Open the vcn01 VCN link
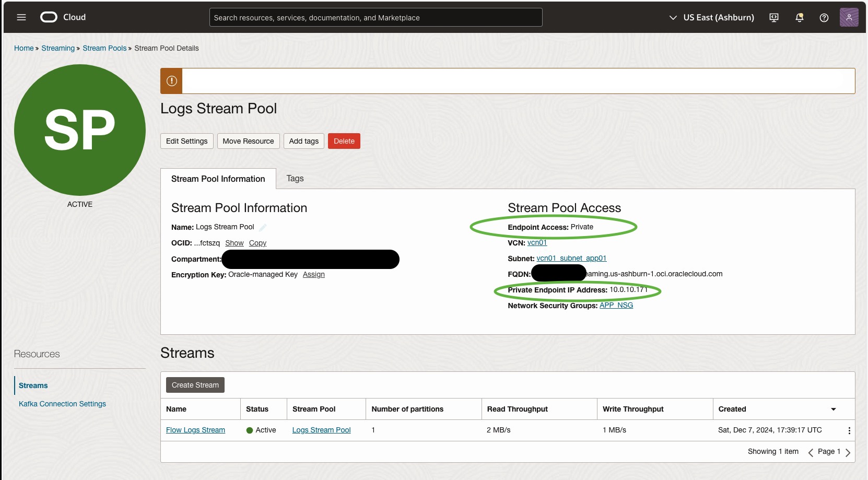The width and height of the screenshot is (868, 480). point(537,242)
